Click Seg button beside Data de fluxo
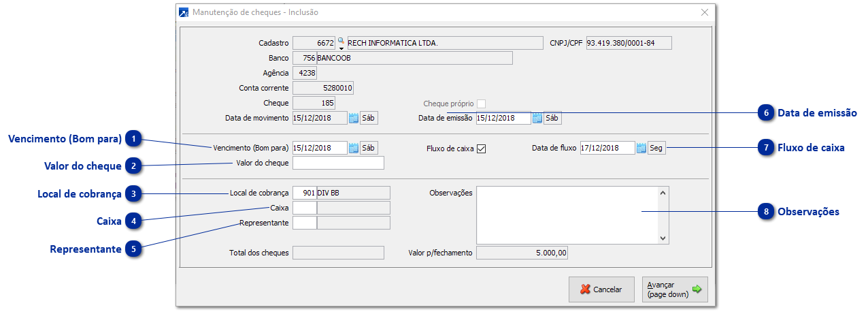This screenshot has height=314, width=868. (656, 148)
